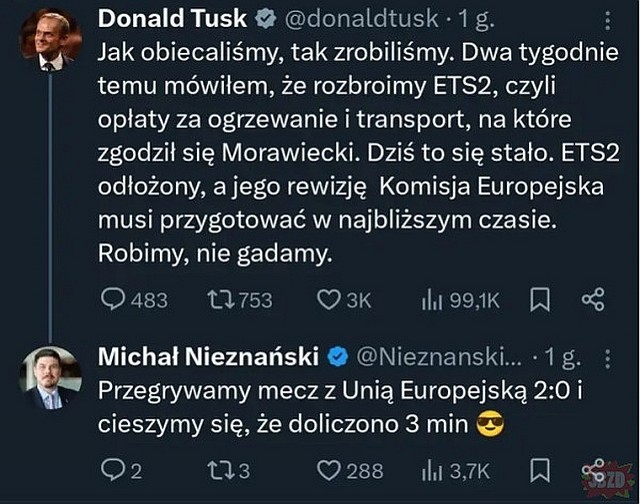Like Michał Nieznański's reply

[329, 468]
